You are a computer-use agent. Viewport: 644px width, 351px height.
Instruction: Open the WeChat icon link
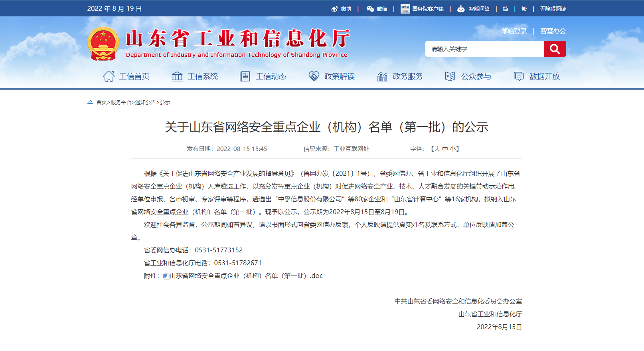coord(370,9)
